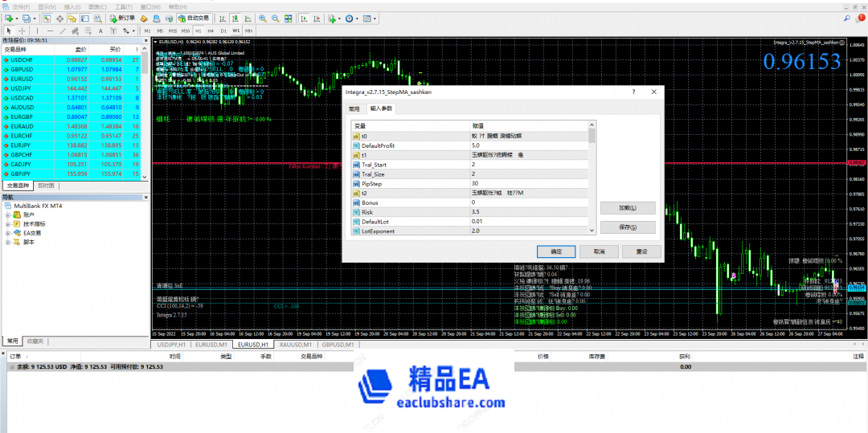Click the 新订单 new order button
Image resolution: width=868 pixels, height=433 pixels.
122,18
